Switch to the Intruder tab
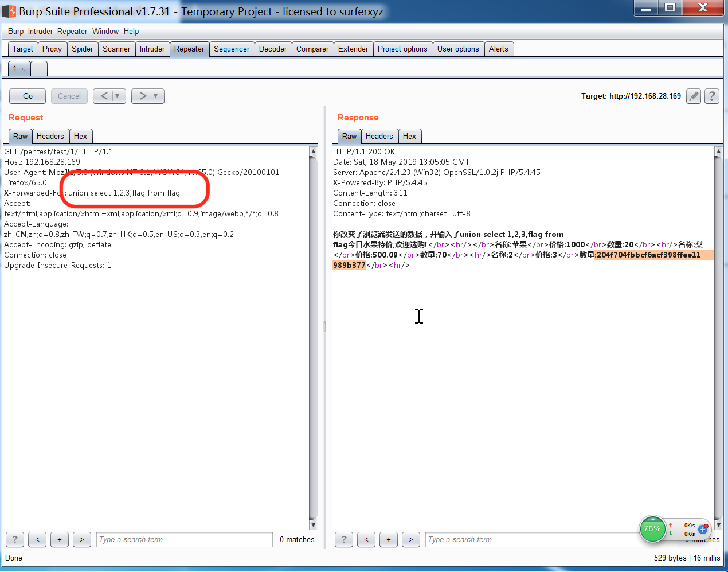728x572 pixels. [x=152, y=49]
